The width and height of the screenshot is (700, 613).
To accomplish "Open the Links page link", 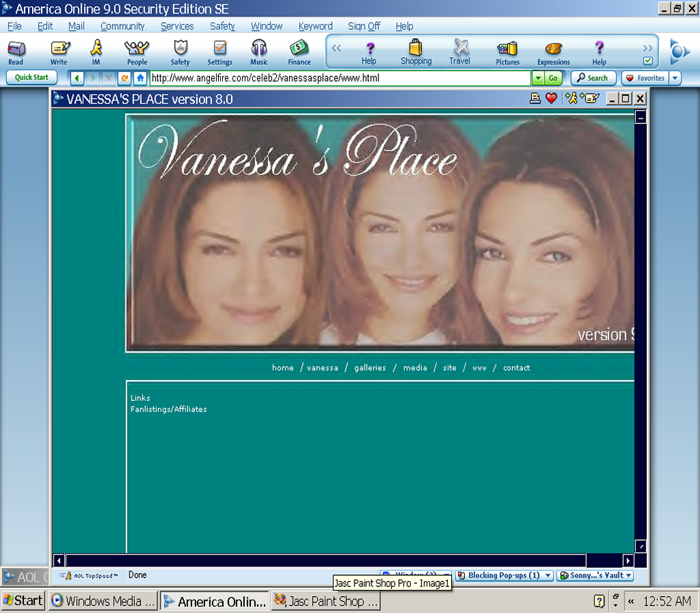I will coord(140,398).
